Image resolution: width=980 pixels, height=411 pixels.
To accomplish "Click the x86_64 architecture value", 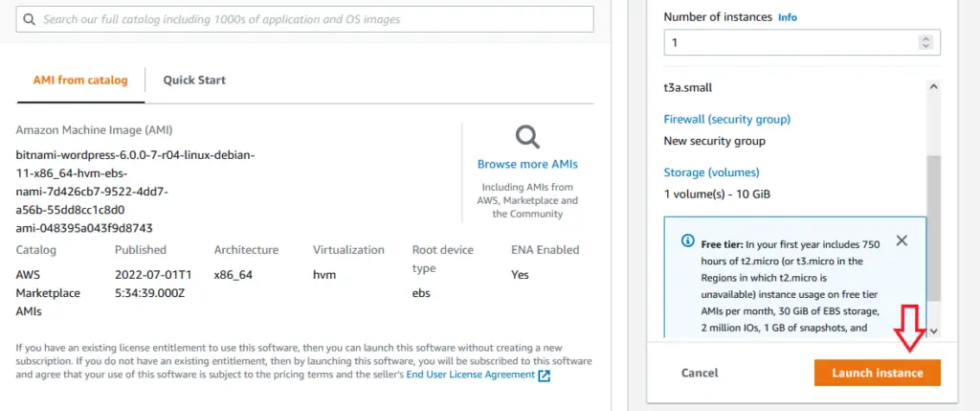I will (234, 275).
